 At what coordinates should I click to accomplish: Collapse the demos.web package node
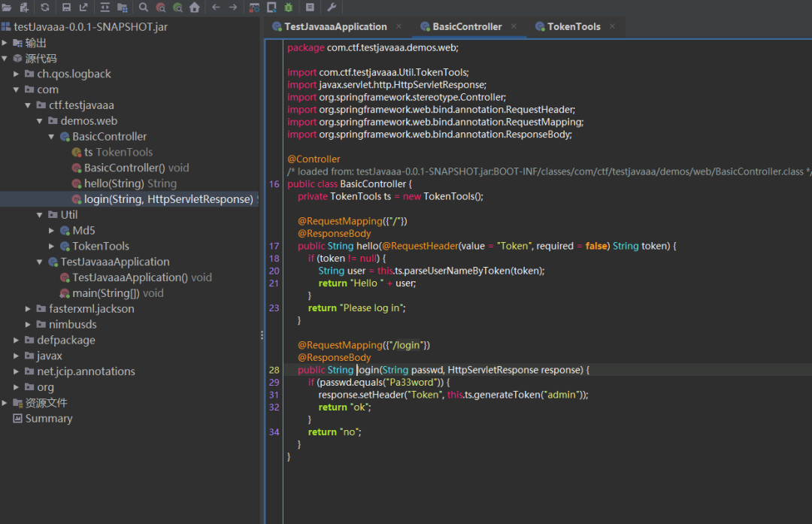coord(41,121)
